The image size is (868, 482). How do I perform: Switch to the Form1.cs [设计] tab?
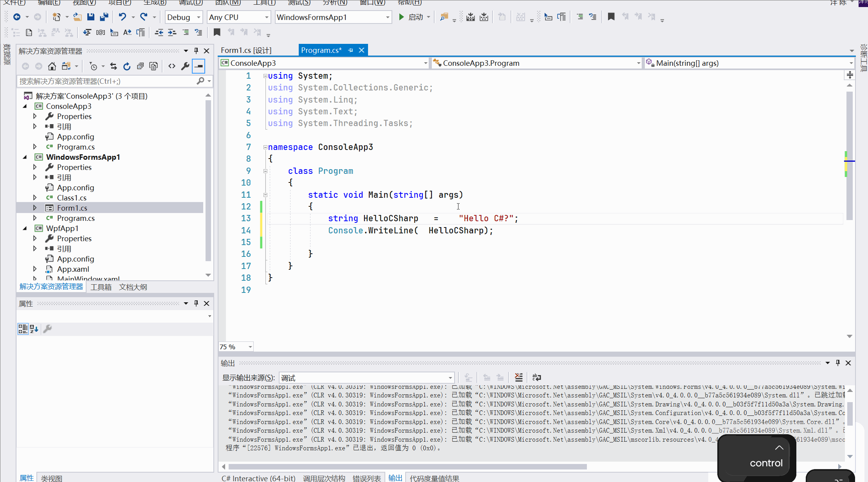coord(246,50)
